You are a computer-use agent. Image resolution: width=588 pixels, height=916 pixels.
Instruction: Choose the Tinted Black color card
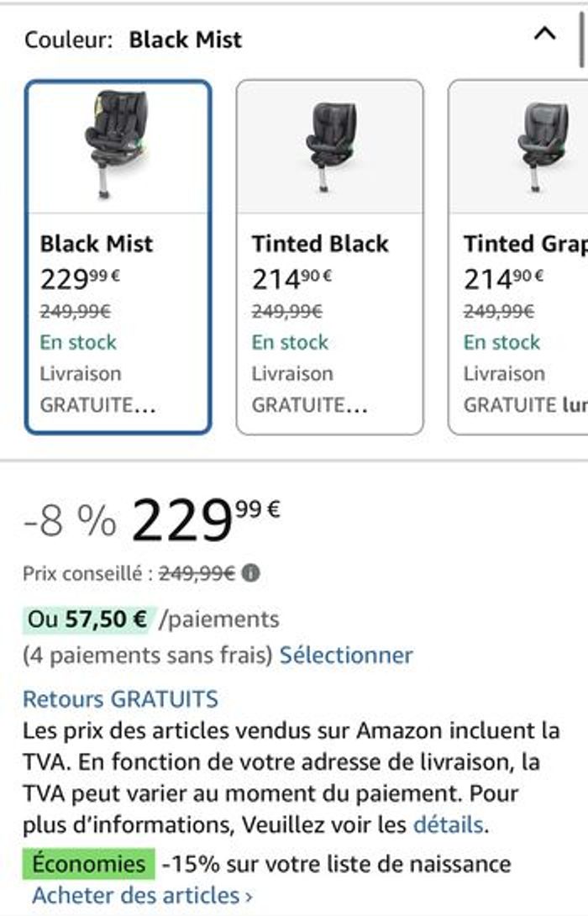pyautogui.click(x=330, y=257)
